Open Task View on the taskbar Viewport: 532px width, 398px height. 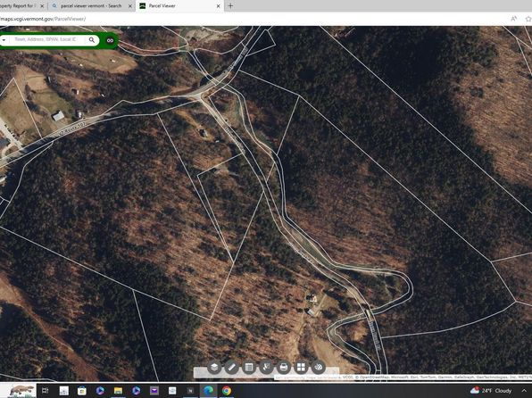coord(45,391)
